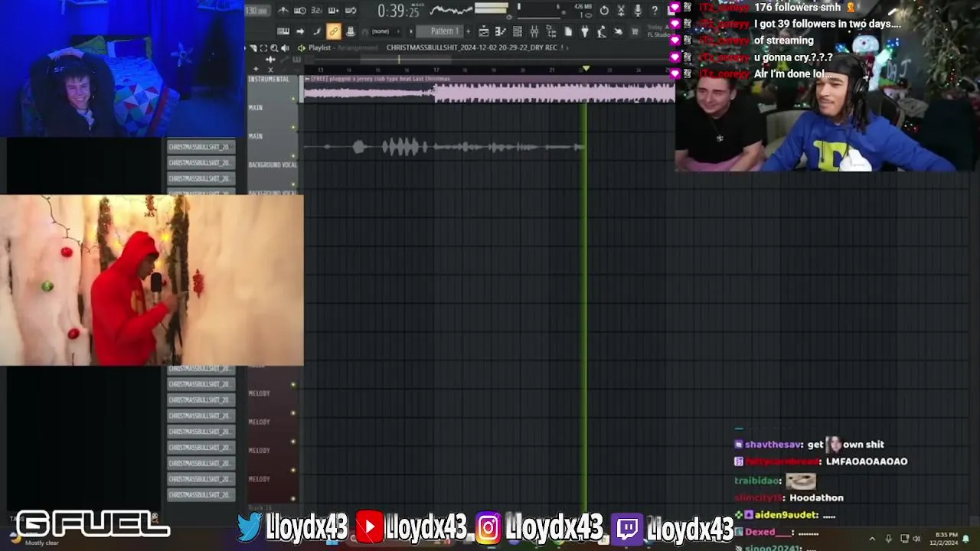Viewport: 980px width, 551px height.
Task: Click the playlist magnifier zoom icon
Action: coord(274,48)
